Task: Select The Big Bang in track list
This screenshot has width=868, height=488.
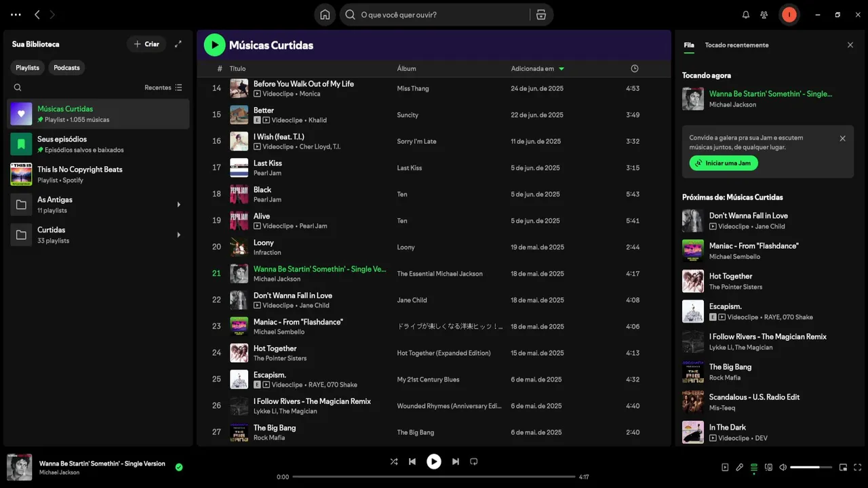Action: 434,432
